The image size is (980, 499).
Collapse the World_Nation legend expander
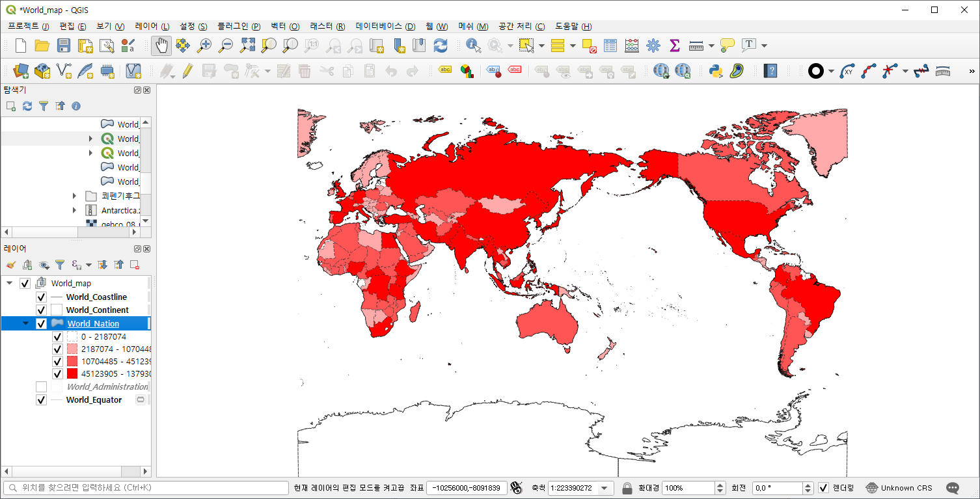(26, 323)
